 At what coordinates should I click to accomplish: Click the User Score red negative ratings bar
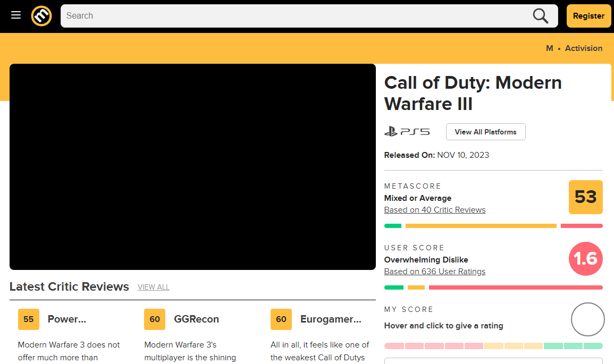coord(516,287)
